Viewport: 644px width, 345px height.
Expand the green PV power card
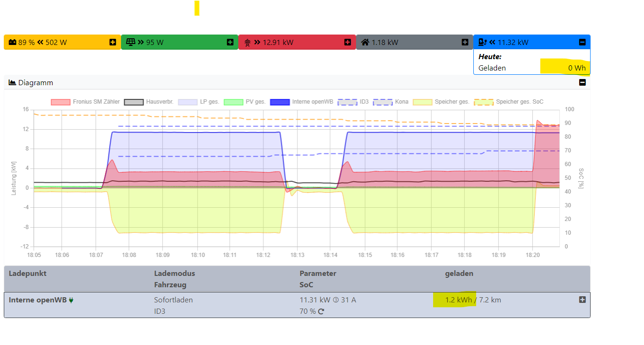(x=230, y=42)
